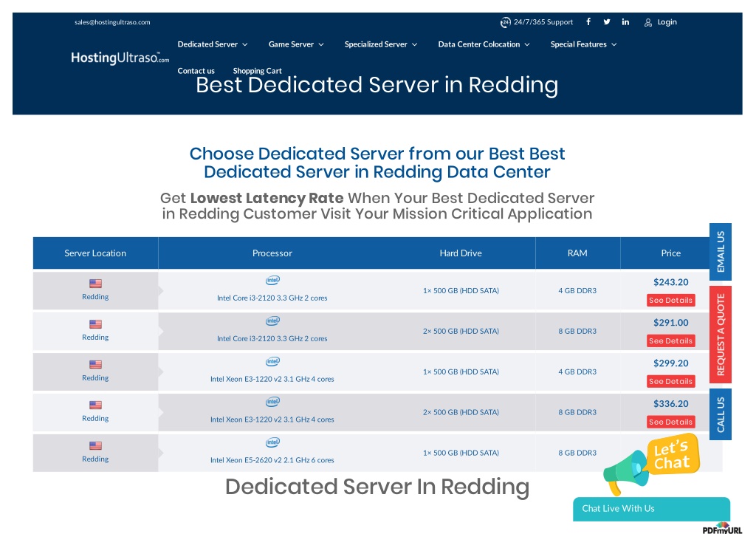Click the US flag in the $336.20 row
756x534 pixels.
pyautogui.click(x=95, y=405)
